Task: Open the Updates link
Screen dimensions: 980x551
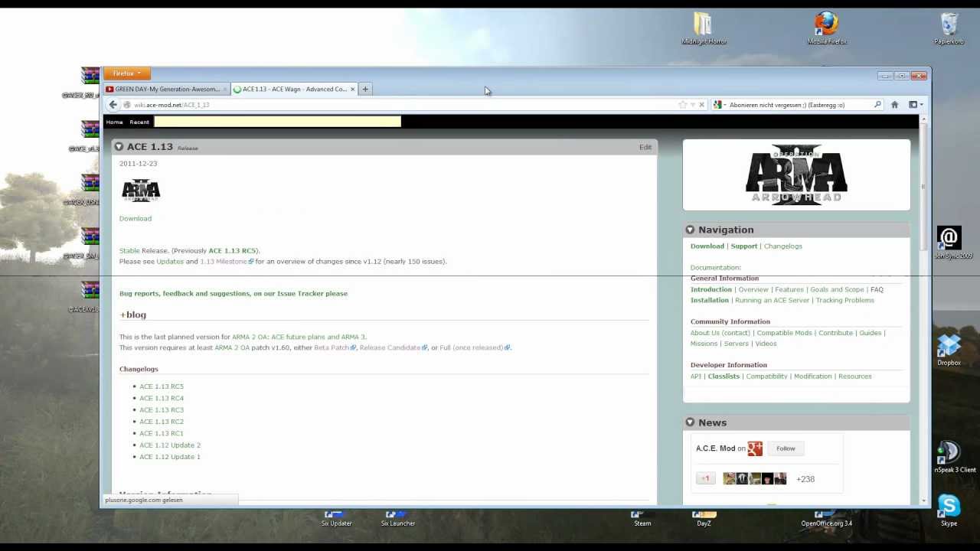Action: [170, 262]
